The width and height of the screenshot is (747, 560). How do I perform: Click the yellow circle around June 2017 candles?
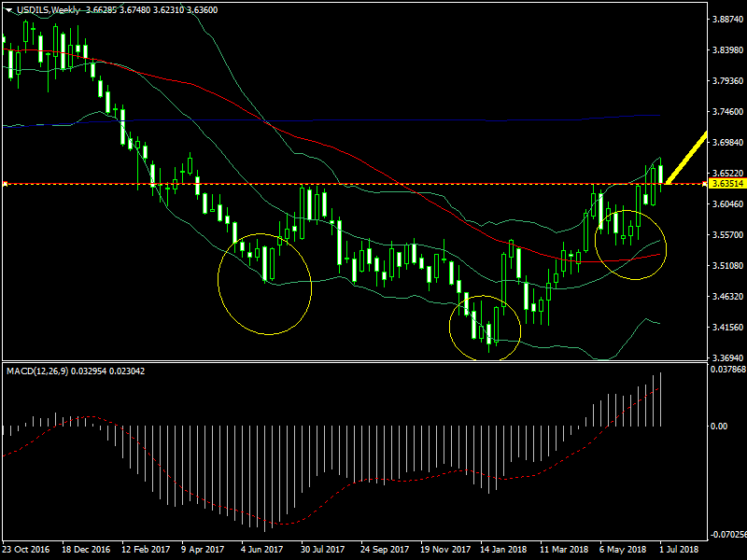(x=264, y=284)
